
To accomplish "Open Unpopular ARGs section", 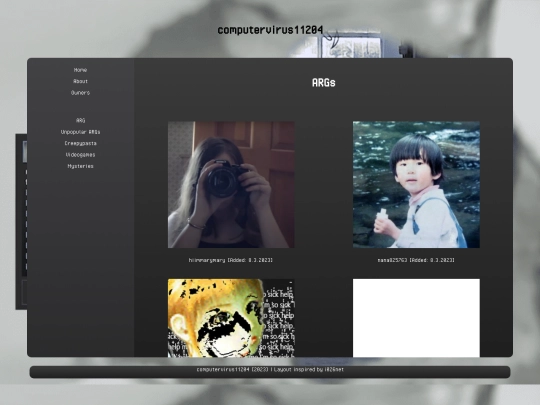I will pos(80,132).
